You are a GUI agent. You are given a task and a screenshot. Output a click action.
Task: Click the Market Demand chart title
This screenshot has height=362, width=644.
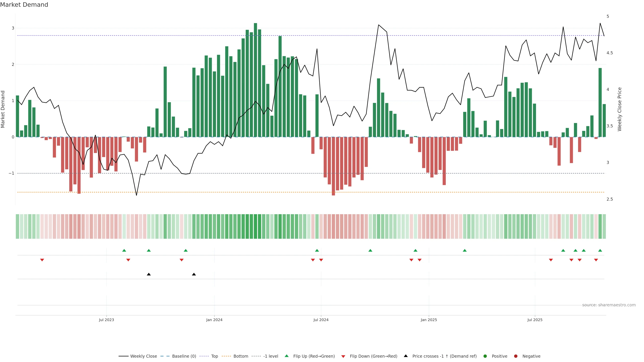24,5
